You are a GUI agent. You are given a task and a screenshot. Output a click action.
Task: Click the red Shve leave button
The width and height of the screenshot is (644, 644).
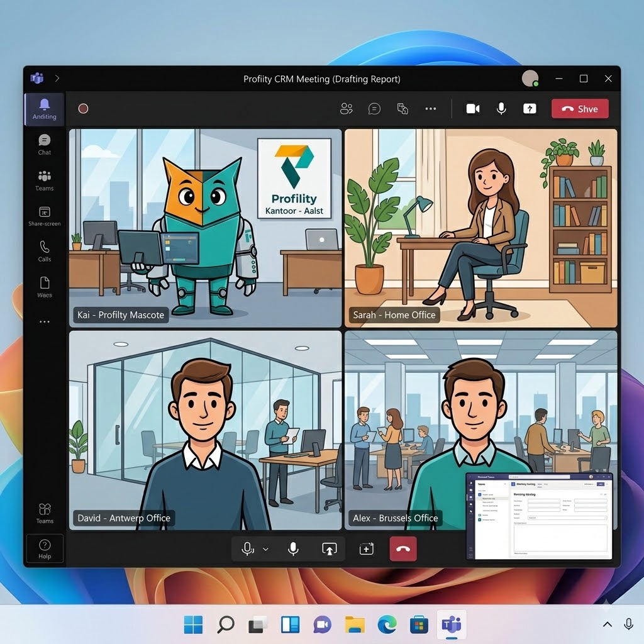tap(580, 109)
